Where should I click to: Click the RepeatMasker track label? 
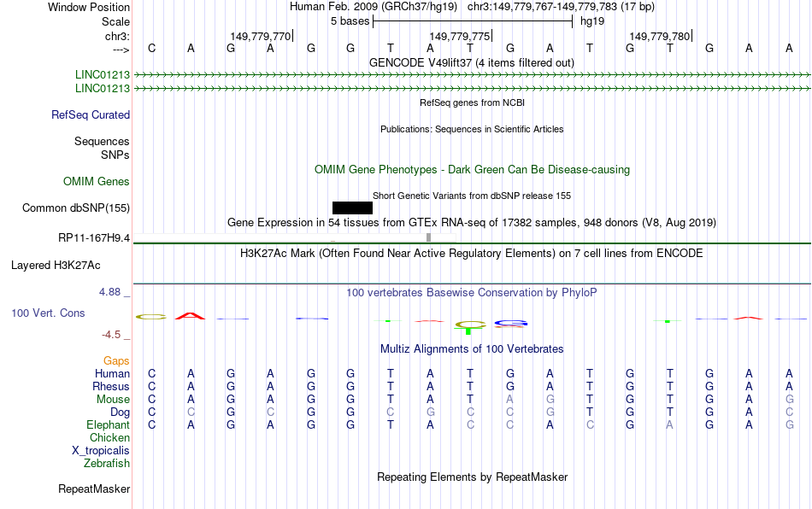pyautogui.click(x=94, y=489)
